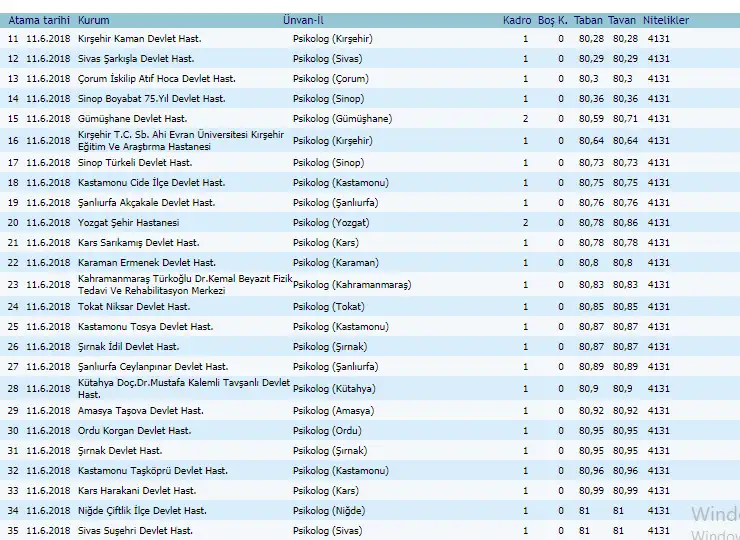The width and height of the screenshot is (740, 540).
Task: Click Nitelikler code 4131 in row 11
Action: pyautogui.click(x=658, y=38)
